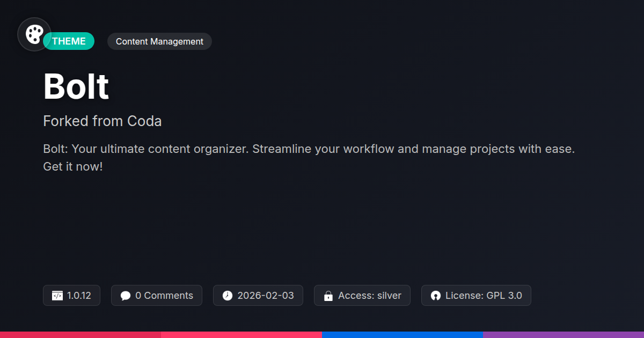
Task: Click the 2026-02-03 date text
Action: click(266, 296)
